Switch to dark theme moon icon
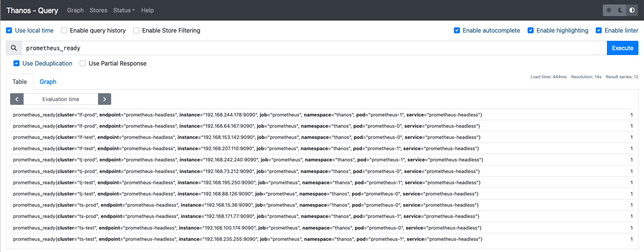 click(620, 10)
